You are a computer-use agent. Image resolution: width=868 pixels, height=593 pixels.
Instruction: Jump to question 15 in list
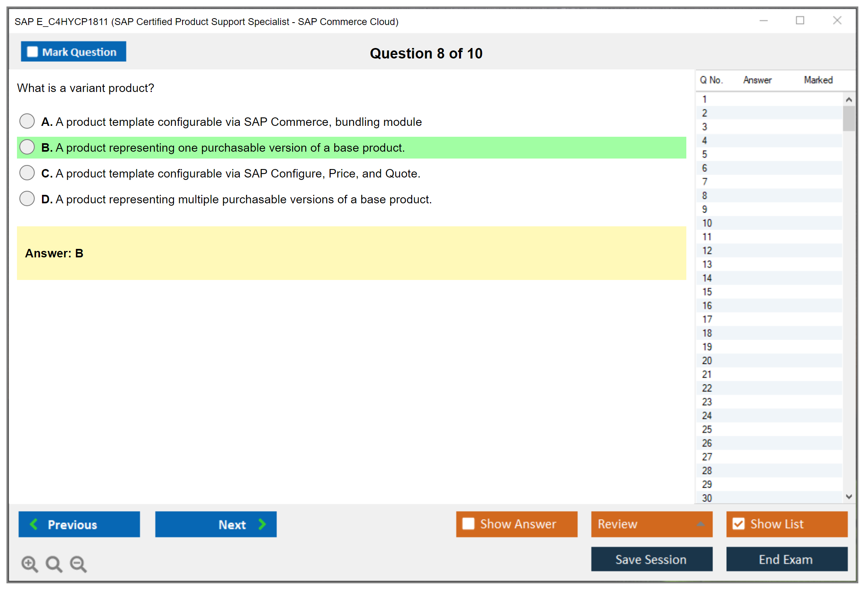click(x=707, y=292)
